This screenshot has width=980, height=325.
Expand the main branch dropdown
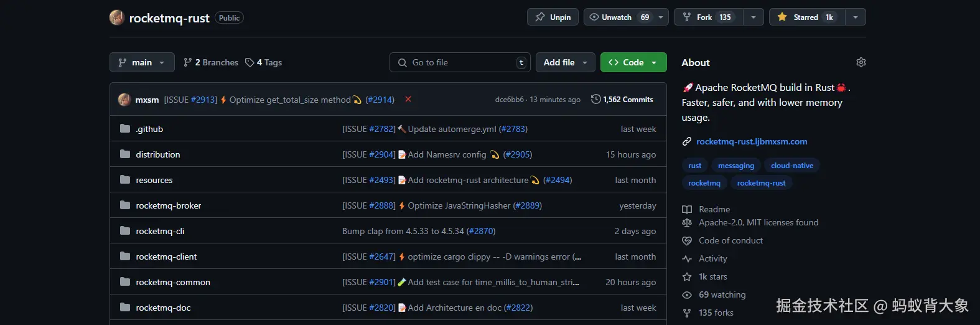[x=141, y=62]
